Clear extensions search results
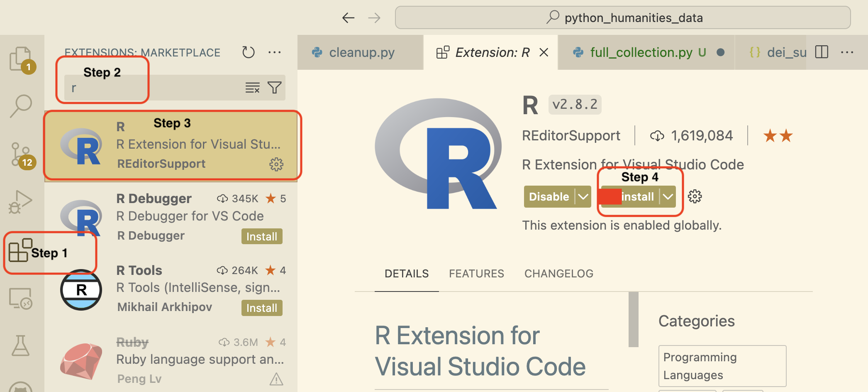868x392 pixels. pos(252,88)
